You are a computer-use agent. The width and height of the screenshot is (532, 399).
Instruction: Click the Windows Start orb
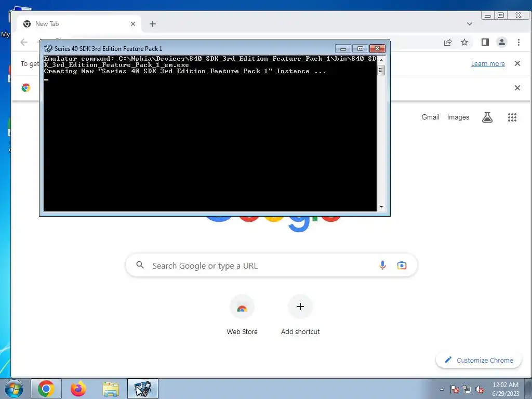pyautogui.click(x=14, y=389)
